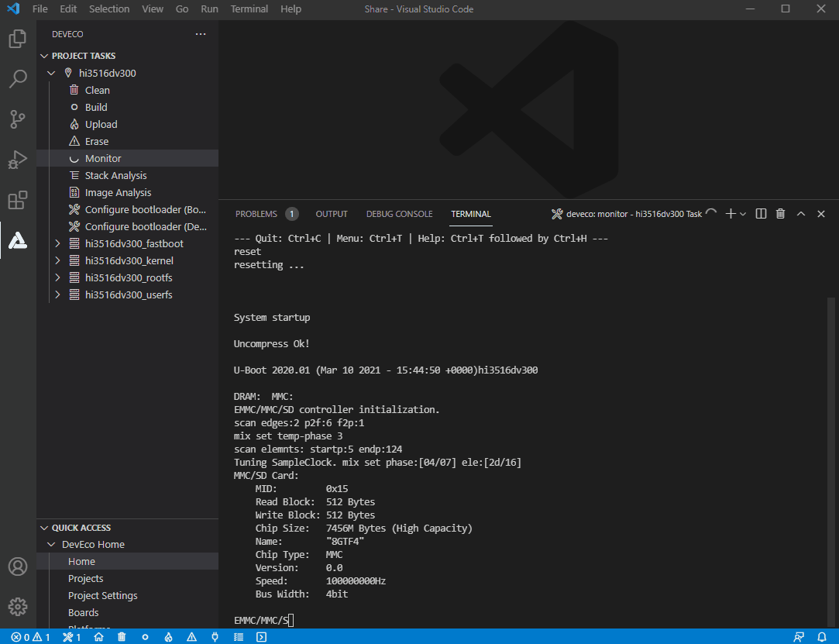Switch to the OUTPUT tab
Image resolution: width=839 pixels, height=644 pixels.
332,214
